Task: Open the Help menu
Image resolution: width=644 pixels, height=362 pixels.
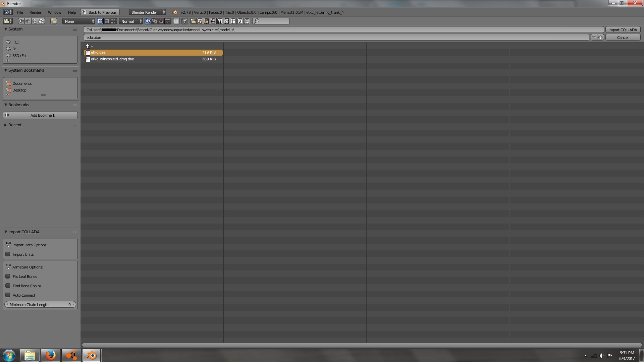Action: [72, 12]
